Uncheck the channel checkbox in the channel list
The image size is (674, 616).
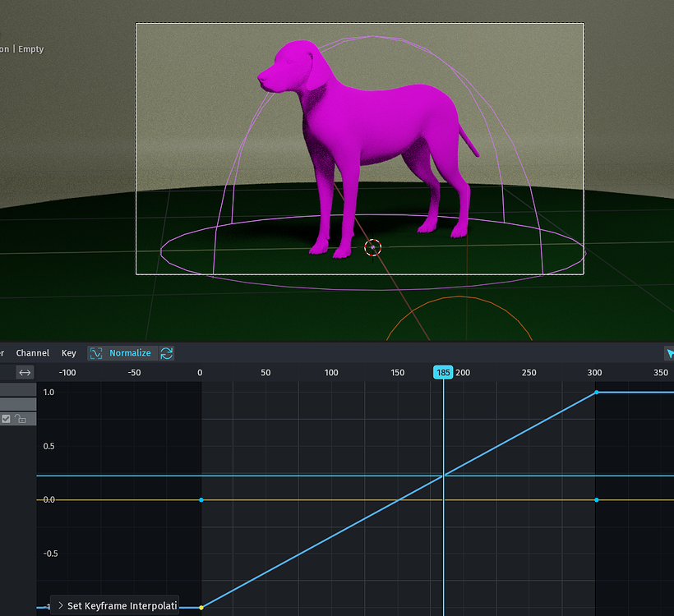pyautogui.click(x=6, y=419)
